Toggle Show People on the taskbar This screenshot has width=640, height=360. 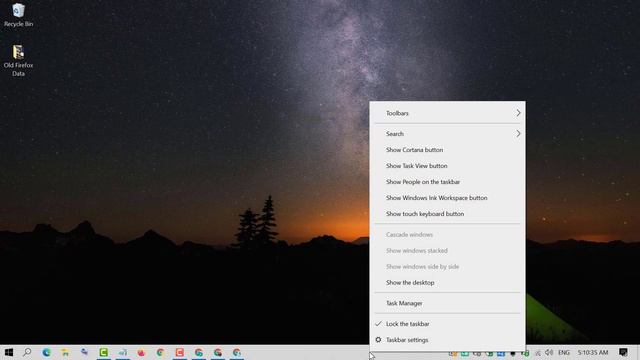point(447,182)
